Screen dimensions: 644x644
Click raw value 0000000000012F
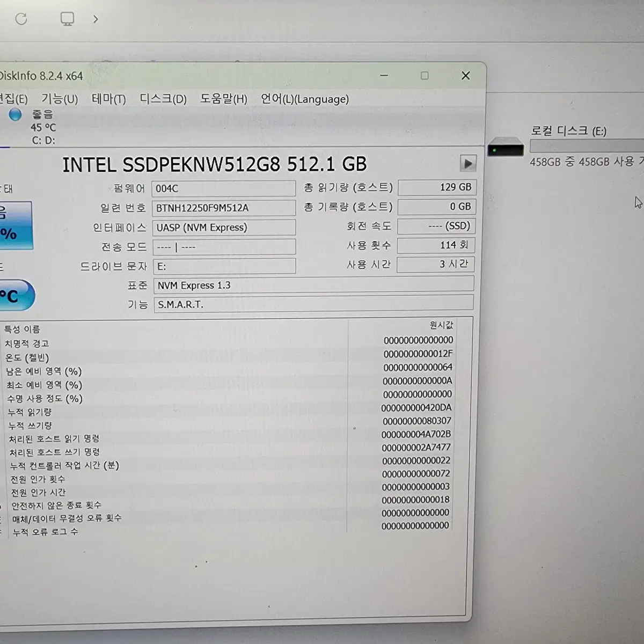click(x=418, y=354)
